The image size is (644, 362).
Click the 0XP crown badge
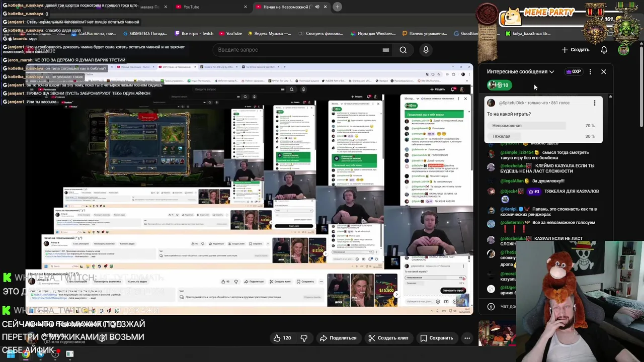click(x=574, y=72)
